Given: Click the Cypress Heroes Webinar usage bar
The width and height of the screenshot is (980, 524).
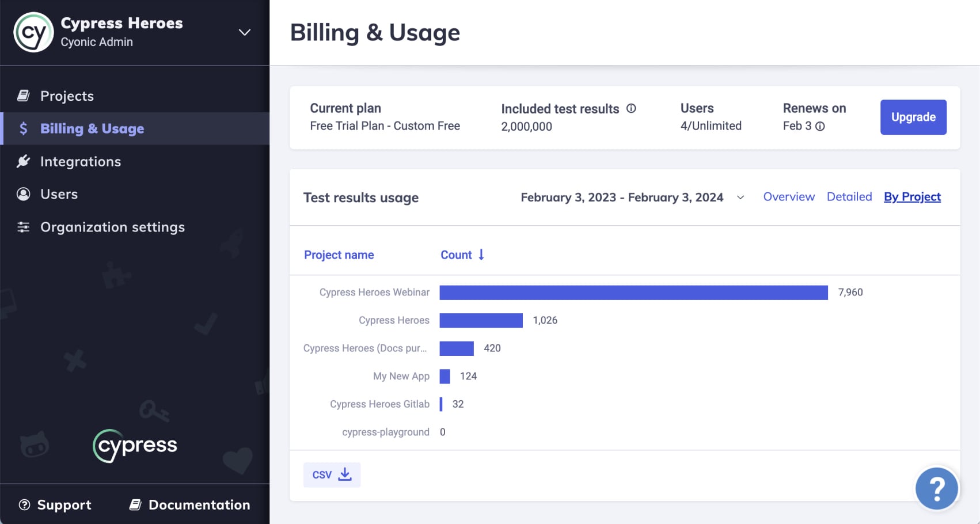Looking at the screenshot, I should pyautogui.click(x=633, y=292).
